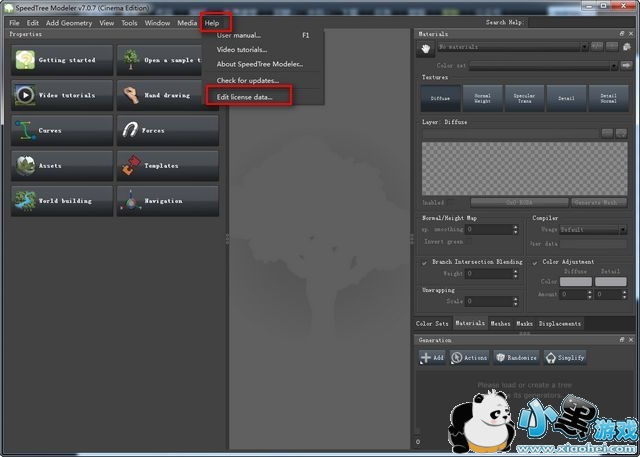
Task: Click the Generate Mesh button
Action: click(x=599, y=202)
